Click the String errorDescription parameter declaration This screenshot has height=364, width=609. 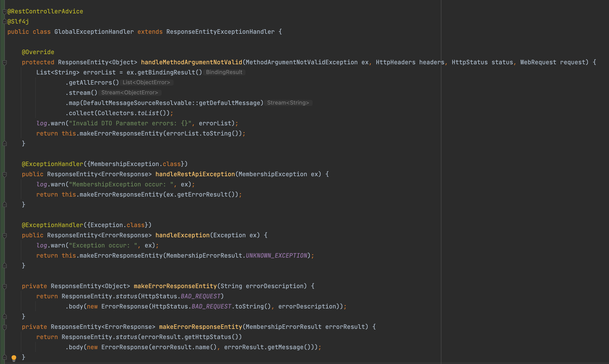coord(262,286)
